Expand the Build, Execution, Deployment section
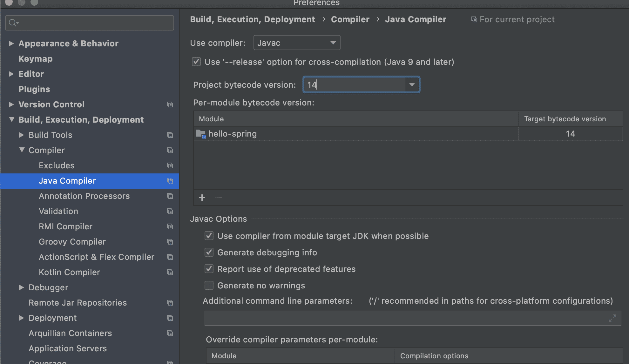The image size is (629, 364). click(x=12, y=120)
